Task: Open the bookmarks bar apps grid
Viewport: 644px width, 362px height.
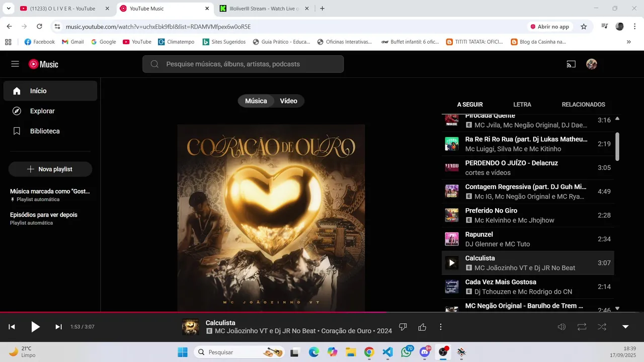Action: 8,42
